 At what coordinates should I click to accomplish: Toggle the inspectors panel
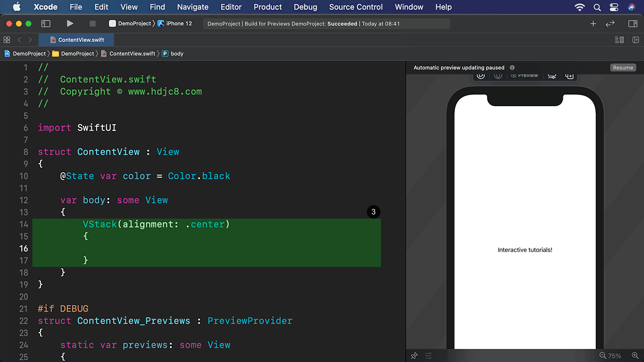(x=633, y=23)
